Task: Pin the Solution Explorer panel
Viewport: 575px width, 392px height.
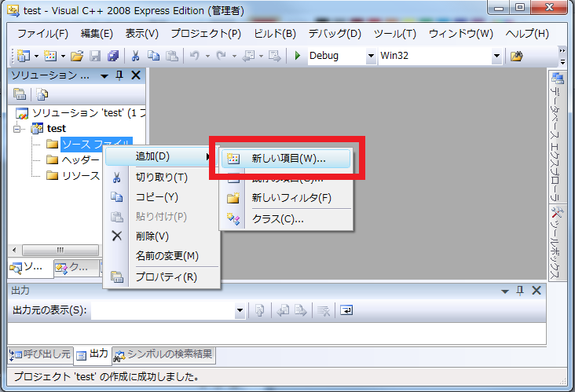Action: [119, 75]
